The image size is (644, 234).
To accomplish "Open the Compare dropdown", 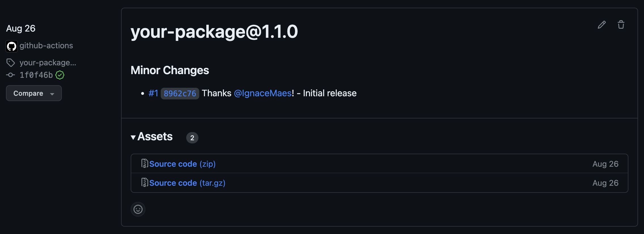I will click(x=33, y=93).
